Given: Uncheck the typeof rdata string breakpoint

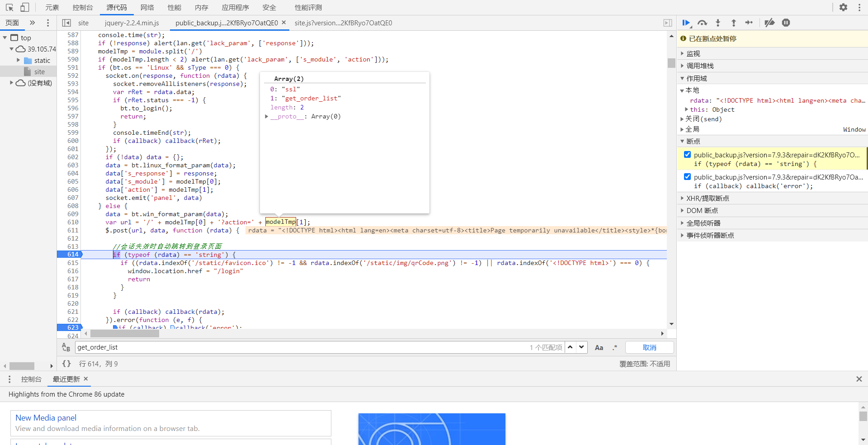Looking at the screenshot, I should 688,155.
